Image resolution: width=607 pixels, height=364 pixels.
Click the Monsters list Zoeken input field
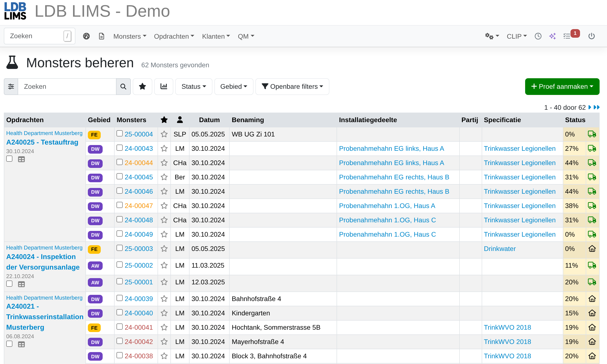67,87
